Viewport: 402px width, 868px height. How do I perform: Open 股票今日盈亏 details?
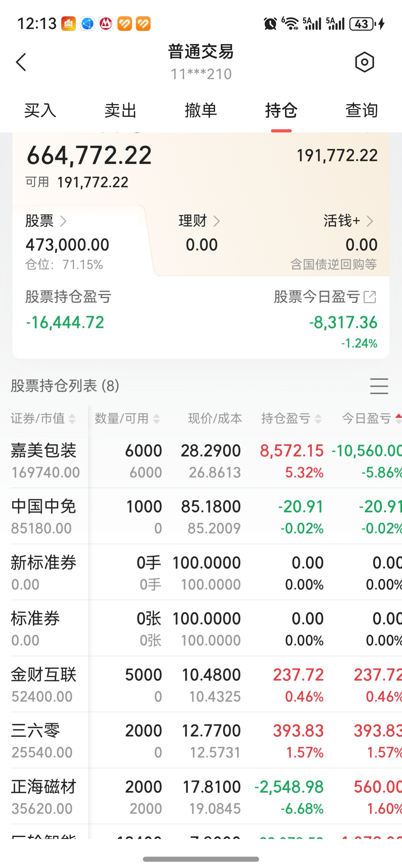pyautogui.click(x=325, y=297)
